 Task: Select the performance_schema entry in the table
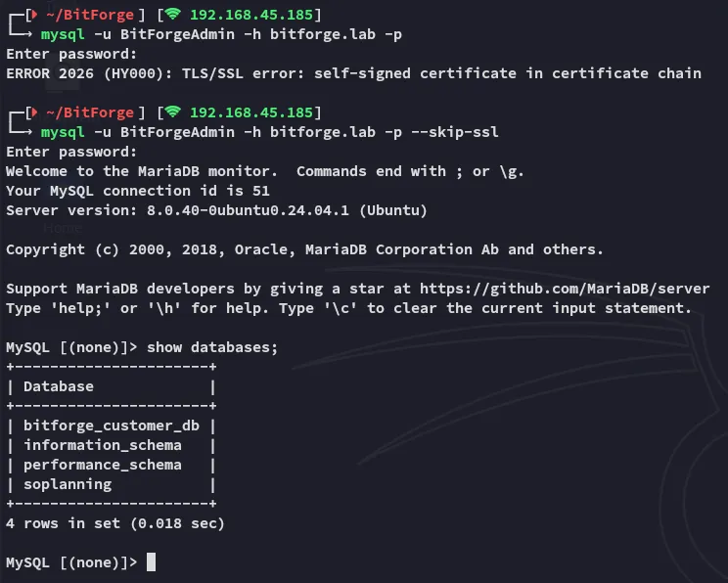pos(103,465)
